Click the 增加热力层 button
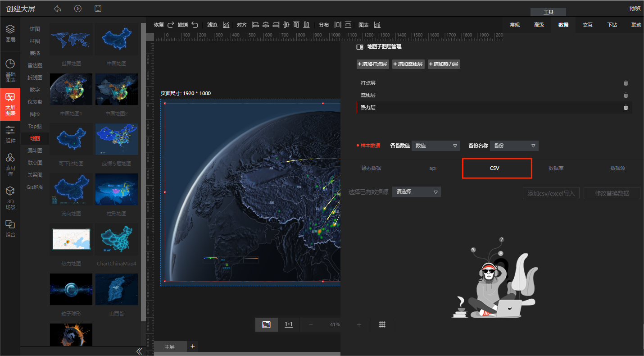The width and height of the screenshot is (644, 356). point(444,64)
